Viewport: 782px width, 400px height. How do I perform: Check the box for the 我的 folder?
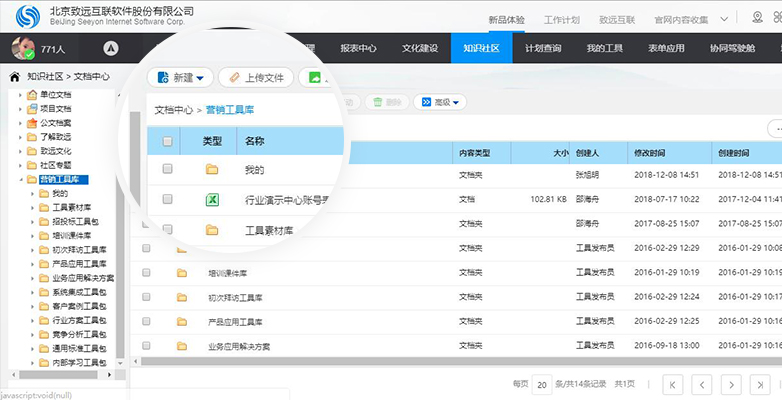168,169
